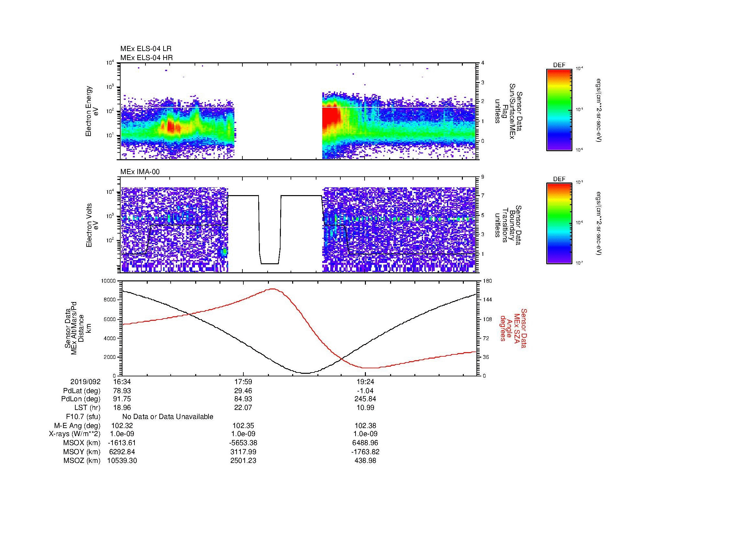
Task: Click the PdLon value 245.84
Action: click(x=365, y=399)
